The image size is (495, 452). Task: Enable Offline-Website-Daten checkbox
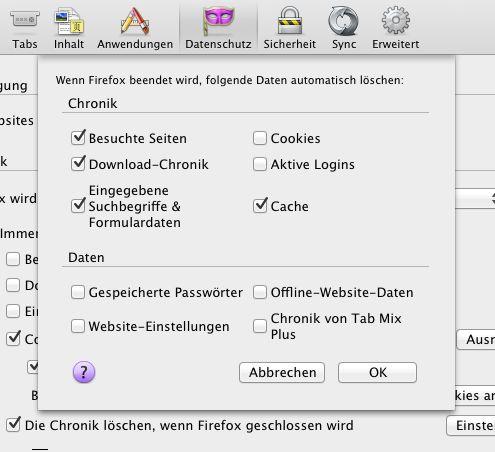(x=260, y=292)
